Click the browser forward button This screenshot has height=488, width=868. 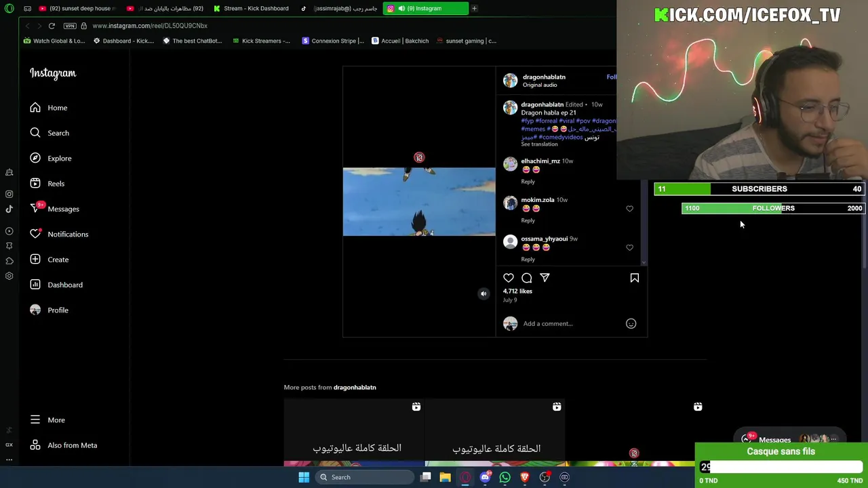pos(39,26)
